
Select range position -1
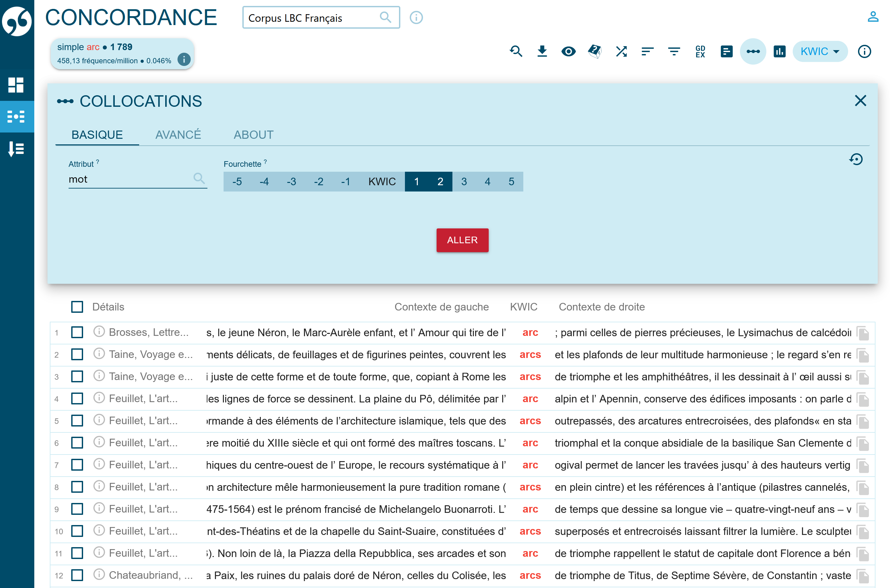(346, 182)
